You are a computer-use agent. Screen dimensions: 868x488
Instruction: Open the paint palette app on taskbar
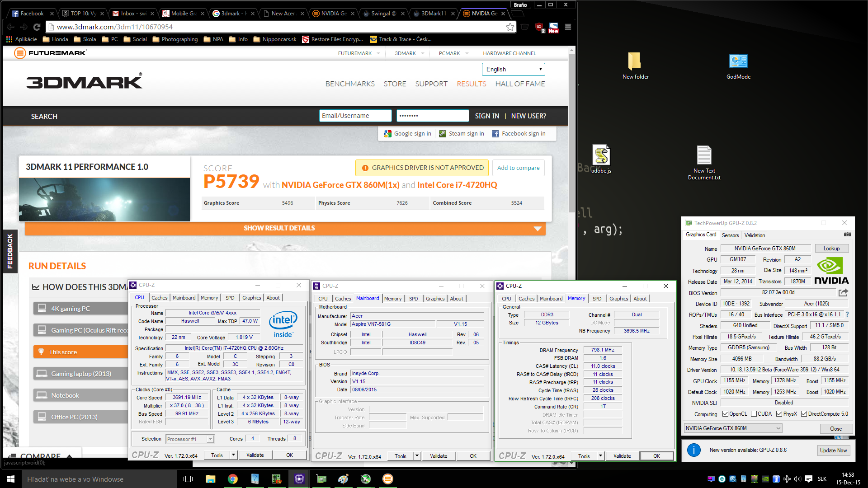(344, 479)
